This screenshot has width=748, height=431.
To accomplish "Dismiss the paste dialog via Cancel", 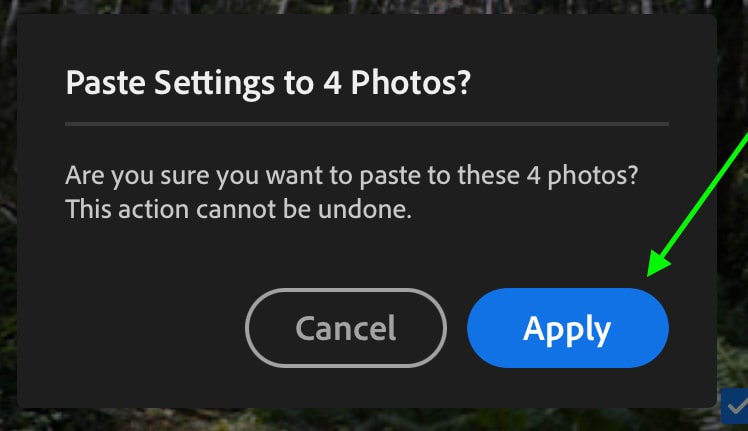I will [x=346, y=328].
